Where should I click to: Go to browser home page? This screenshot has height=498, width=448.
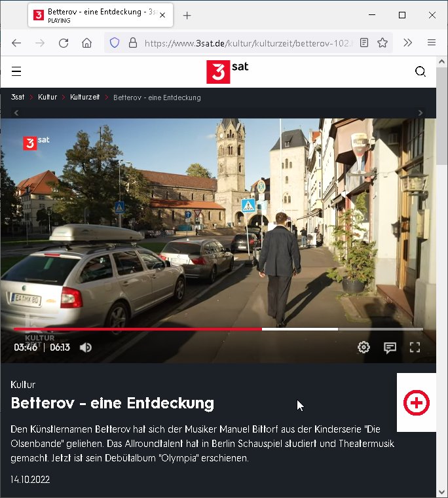pyautogui.click(x=86, y=43)
